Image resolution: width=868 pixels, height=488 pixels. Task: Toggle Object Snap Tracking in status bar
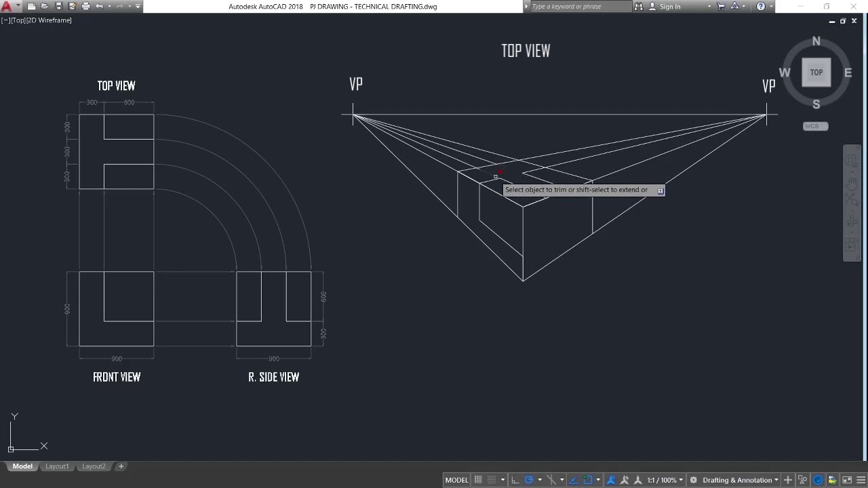pos(574,480)
